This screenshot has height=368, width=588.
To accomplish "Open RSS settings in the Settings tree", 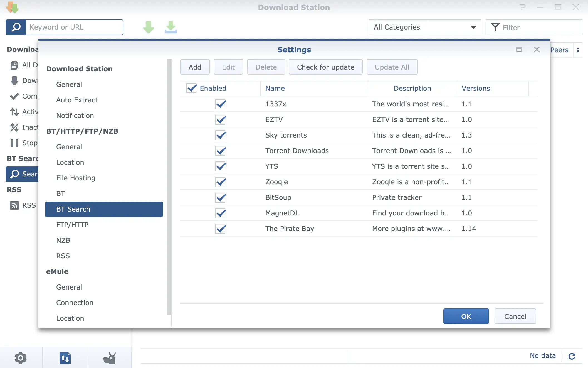I will (x=63, y=256).
